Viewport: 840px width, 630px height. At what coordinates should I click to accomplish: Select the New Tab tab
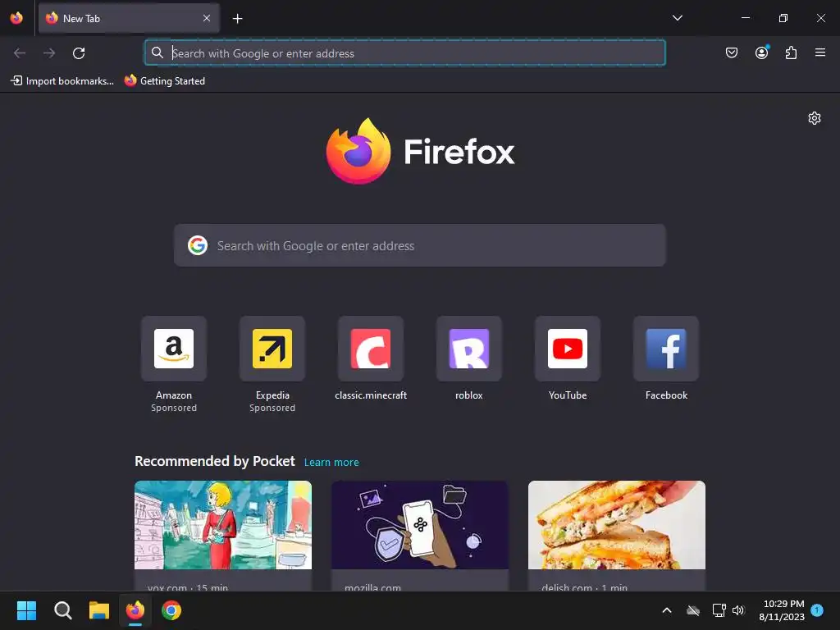click(129, 18)
